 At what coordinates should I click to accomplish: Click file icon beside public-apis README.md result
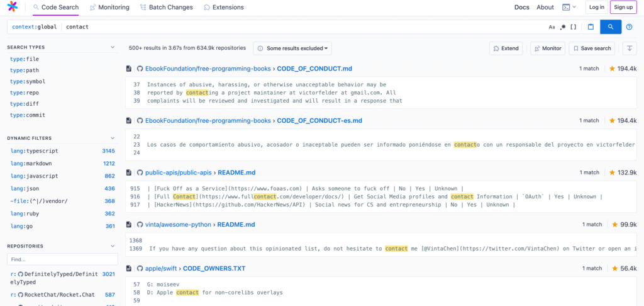[128, 173]
